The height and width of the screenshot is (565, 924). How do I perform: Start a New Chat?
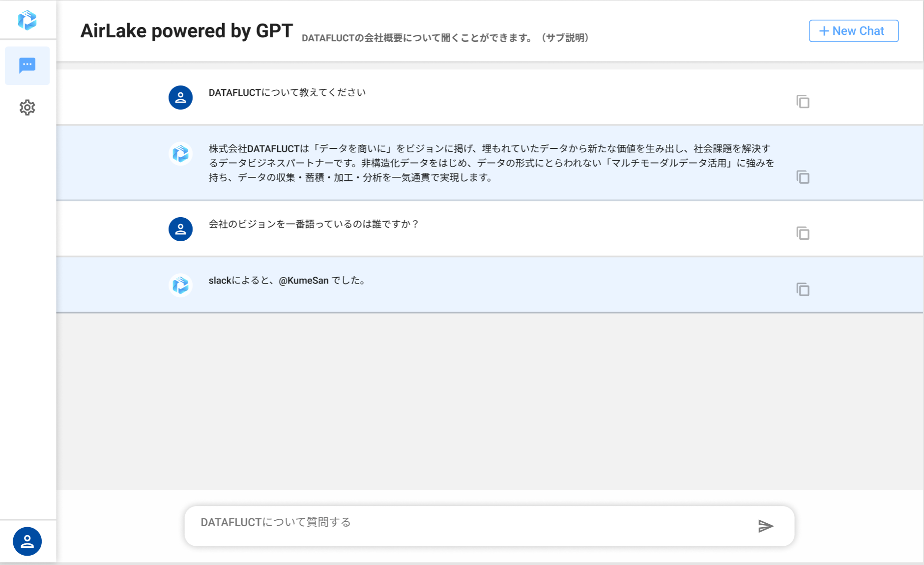854,31
